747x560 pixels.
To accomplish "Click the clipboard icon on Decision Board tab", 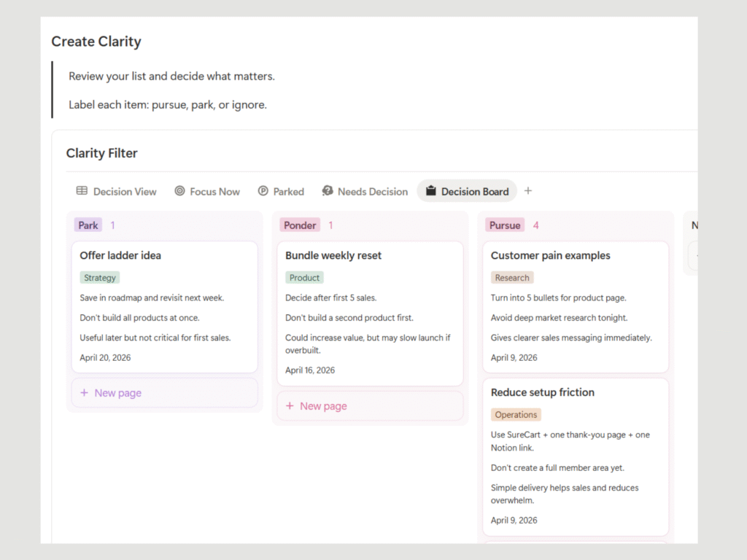I will click(x=430, y=191).
